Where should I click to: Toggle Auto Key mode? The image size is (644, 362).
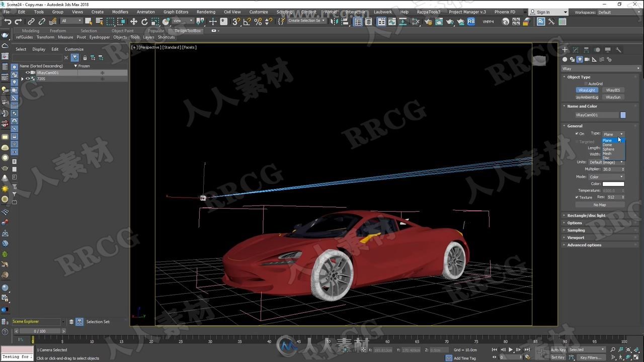point(558,350)
